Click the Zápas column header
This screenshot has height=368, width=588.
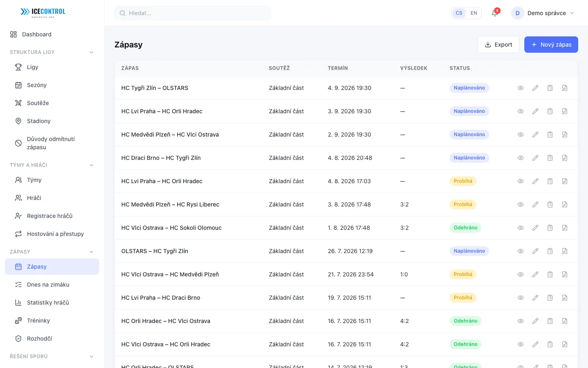(130, 68)
